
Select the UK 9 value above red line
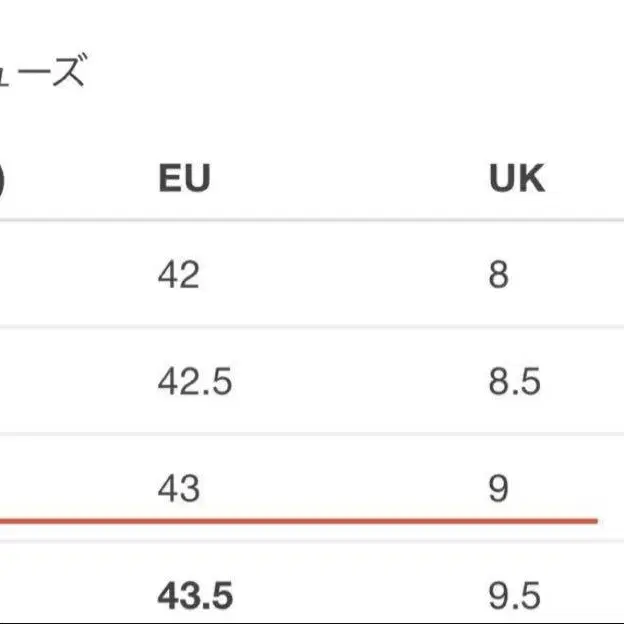499,488
